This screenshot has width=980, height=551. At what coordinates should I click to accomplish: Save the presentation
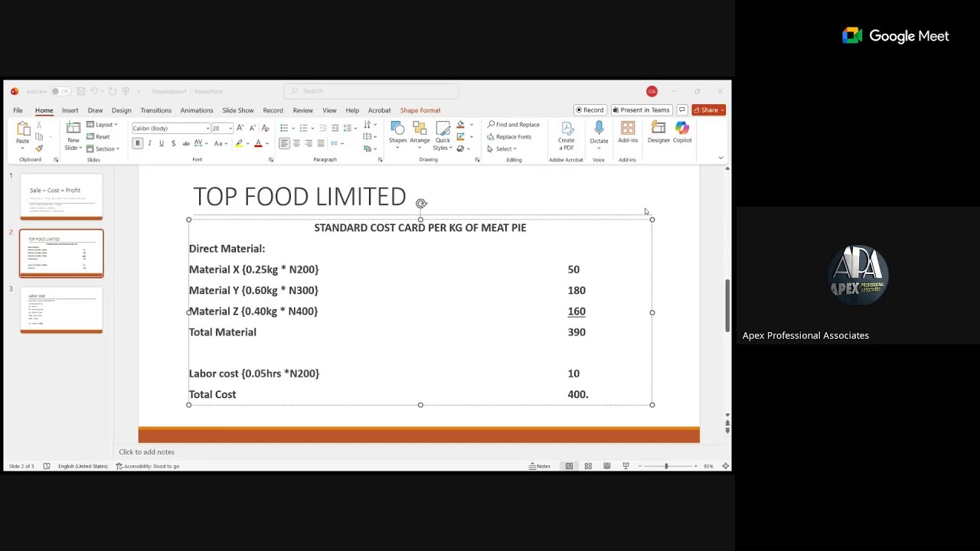[x=81, y=91]
